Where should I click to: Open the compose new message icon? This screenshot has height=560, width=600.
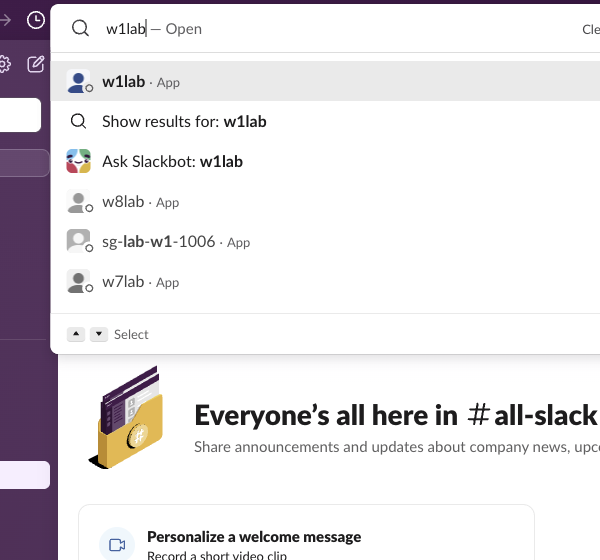point(36,64)
